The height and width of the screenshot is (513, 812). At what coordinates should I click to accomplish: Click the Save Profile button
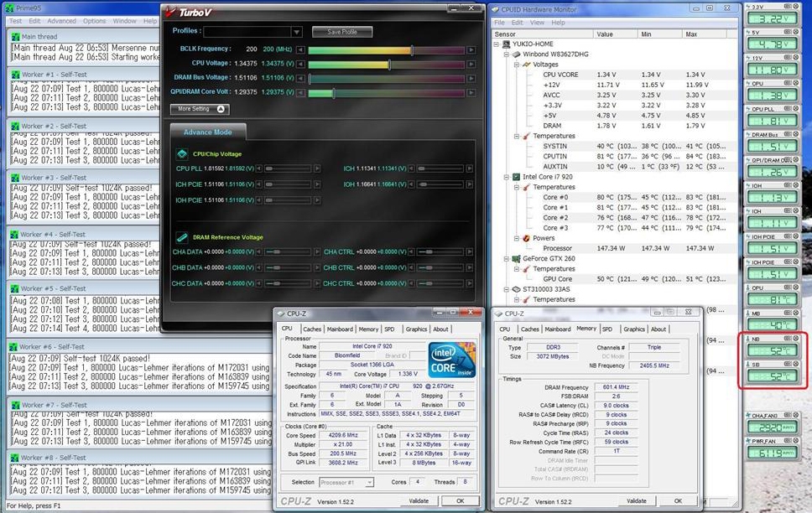pyautogui.click(x=342, y=32)
